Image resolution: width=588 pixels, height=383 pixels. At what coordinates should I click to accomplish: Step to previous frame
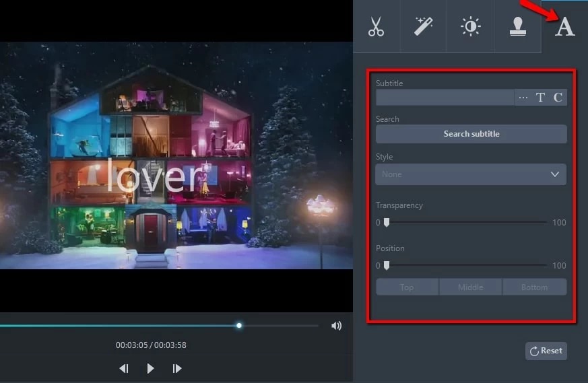[x=124, y=369]
